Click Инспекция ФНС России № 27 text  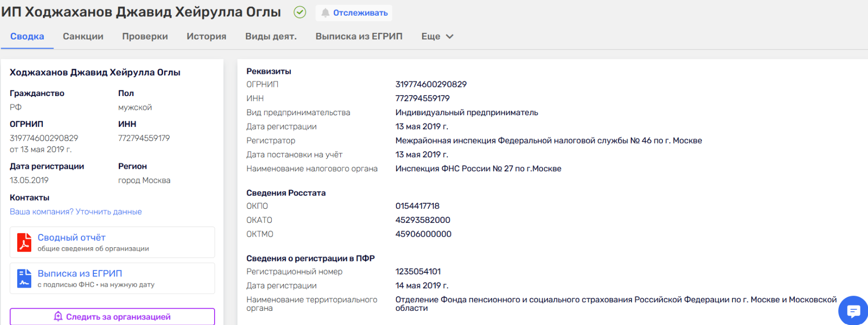click(479, 169)
